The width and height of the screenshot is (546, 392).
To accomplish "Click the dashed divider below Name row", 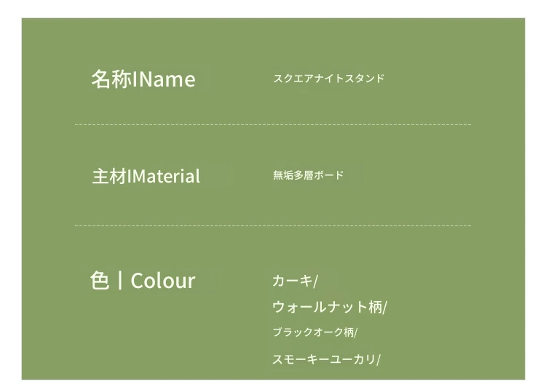I will (273, 124).
